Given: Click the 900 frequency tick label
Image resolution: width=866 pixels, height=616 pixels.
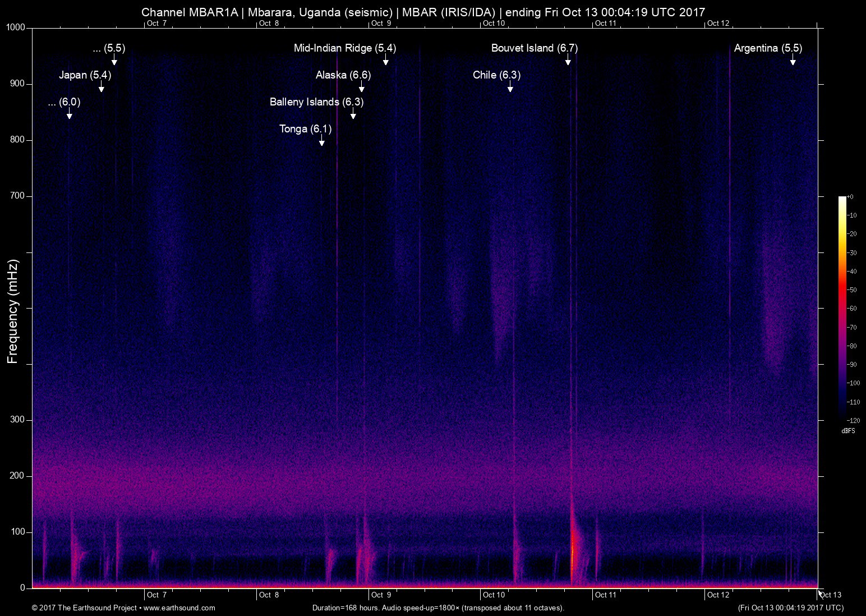Looking at the screenshot, I should click(x=18, y=83).
